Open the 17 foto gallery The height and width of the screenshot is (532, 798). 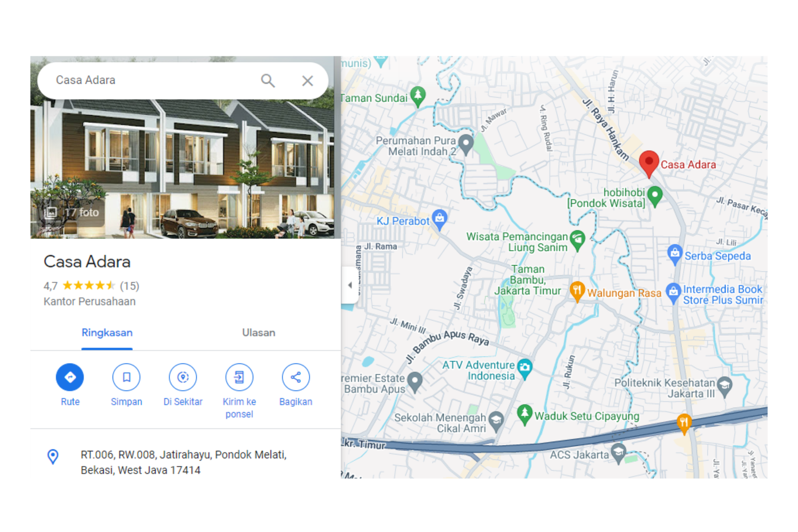[73, 212]
